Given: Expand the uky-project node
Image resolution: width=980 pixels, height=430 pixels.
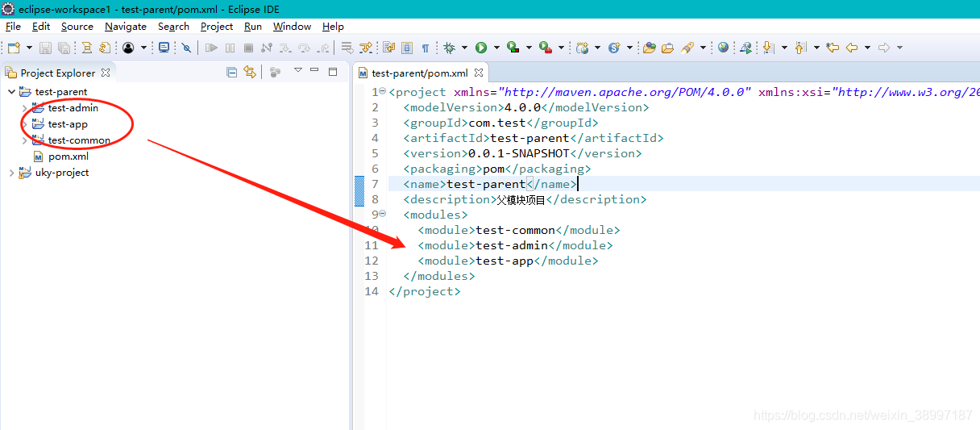Looking at the screenshot, I should click(11, 173).
